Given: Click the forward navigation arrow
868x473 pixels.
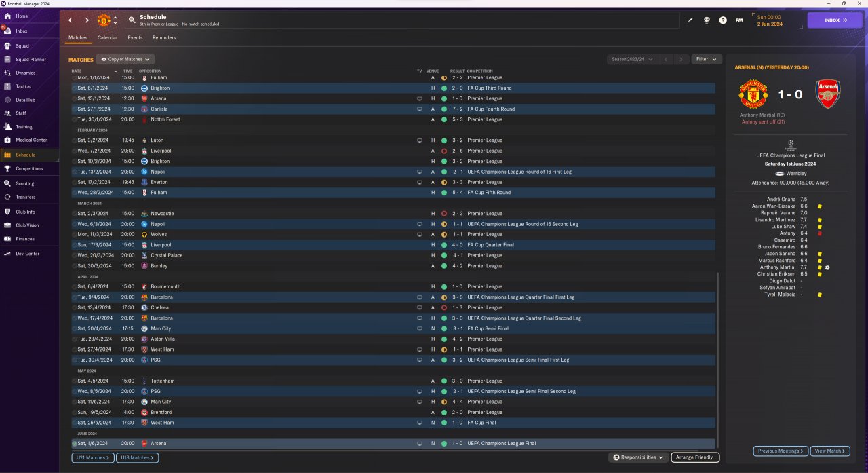Looking at the screenshot, I should [x=87, y=20].
